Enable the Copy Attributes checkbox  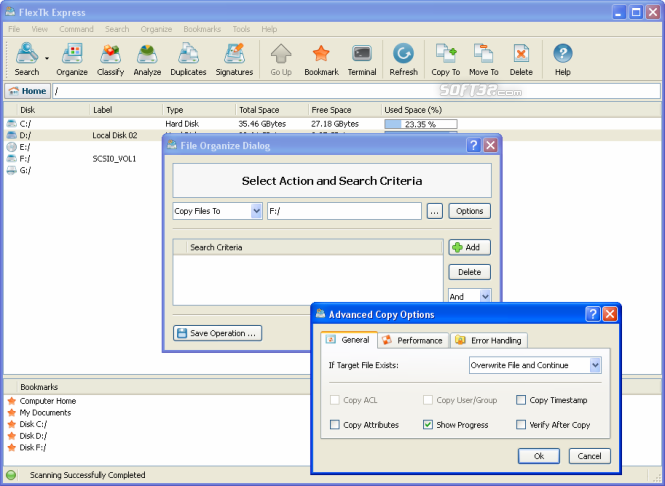tap(335, 425)
